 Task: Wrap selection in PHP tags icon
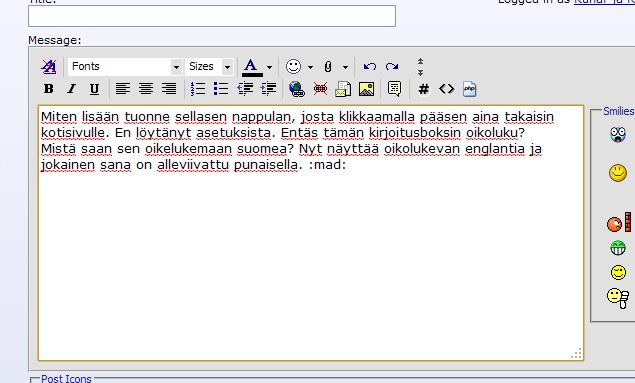pos(469,89)
